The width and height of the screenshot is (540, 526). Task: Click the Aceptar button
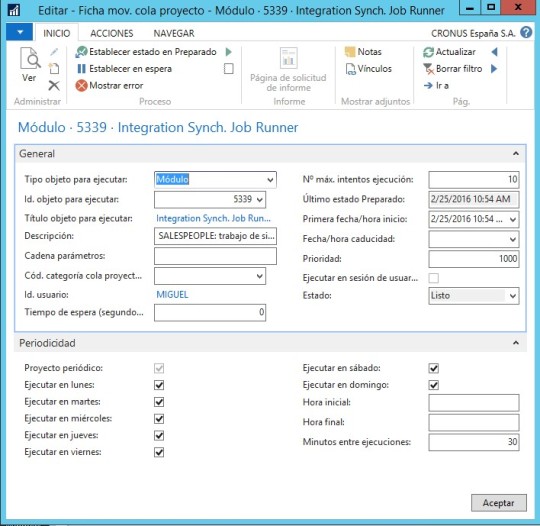coord(498,503)
